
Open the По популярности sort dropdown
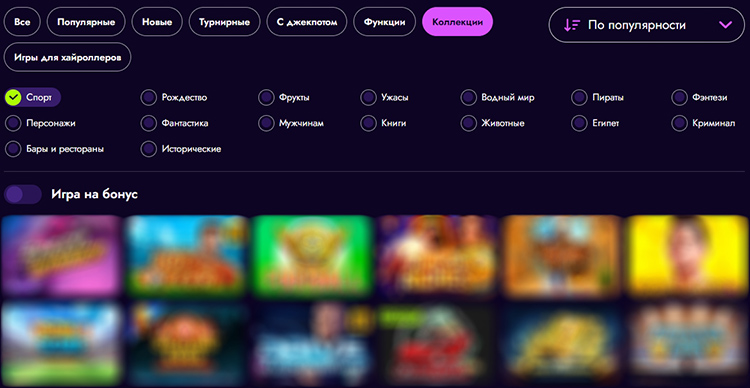[647, 25]
